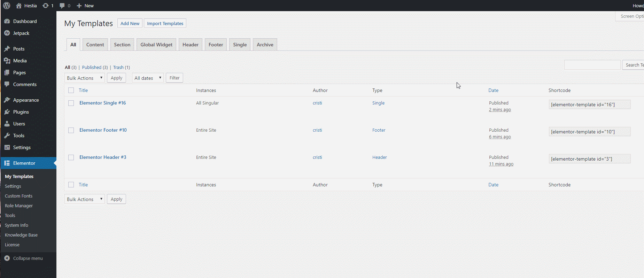Click the Filter button
Viewport: 644px width, 278px height.
pos(174,78)
